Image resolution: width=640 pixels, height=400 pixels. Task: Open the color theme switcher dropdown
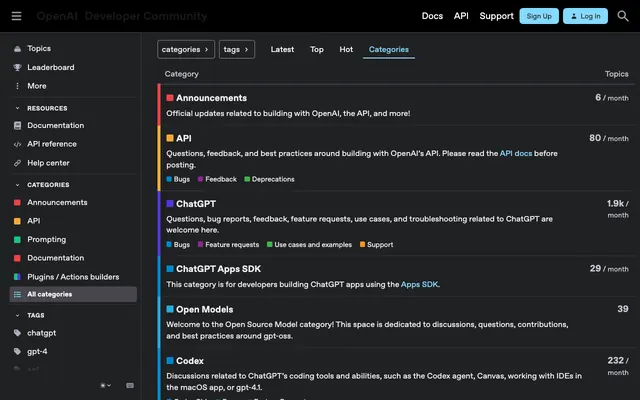point(106,385)
